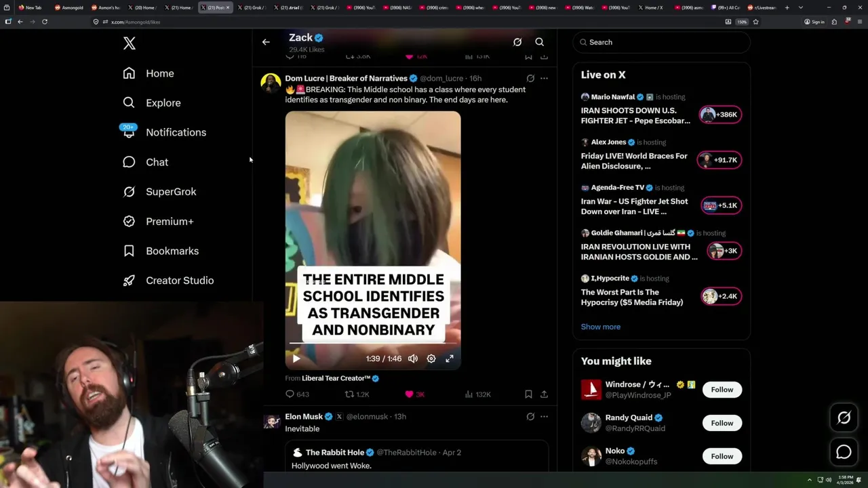Click the Search input field
The height and width of the screenshot is (488, 868).
[661, 42]
